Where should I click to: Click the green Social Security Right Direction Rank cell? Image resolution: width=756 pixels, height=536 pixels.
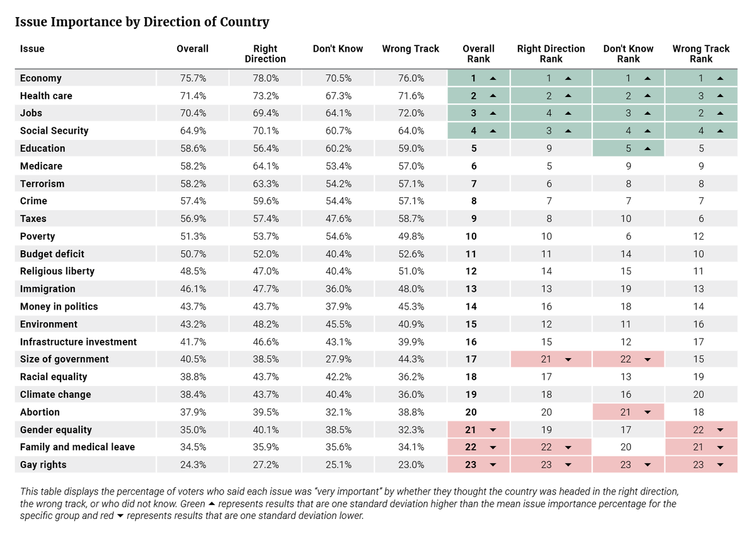551,131
